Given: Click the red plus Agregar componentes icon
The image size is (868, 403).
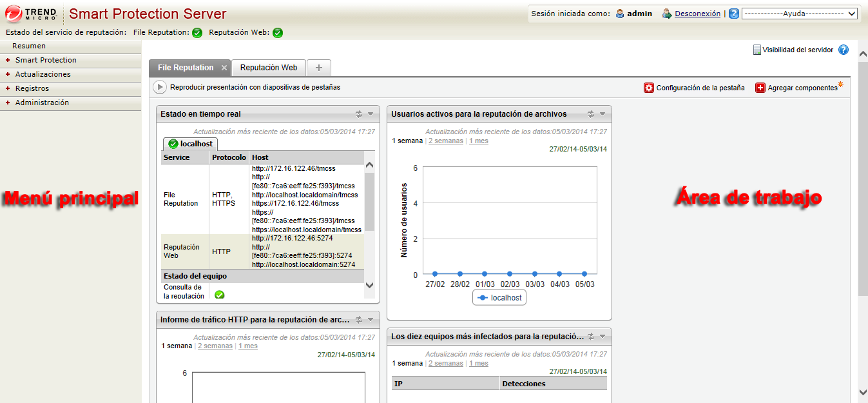Looking at the screenshot, I should (x=760, y=88).
